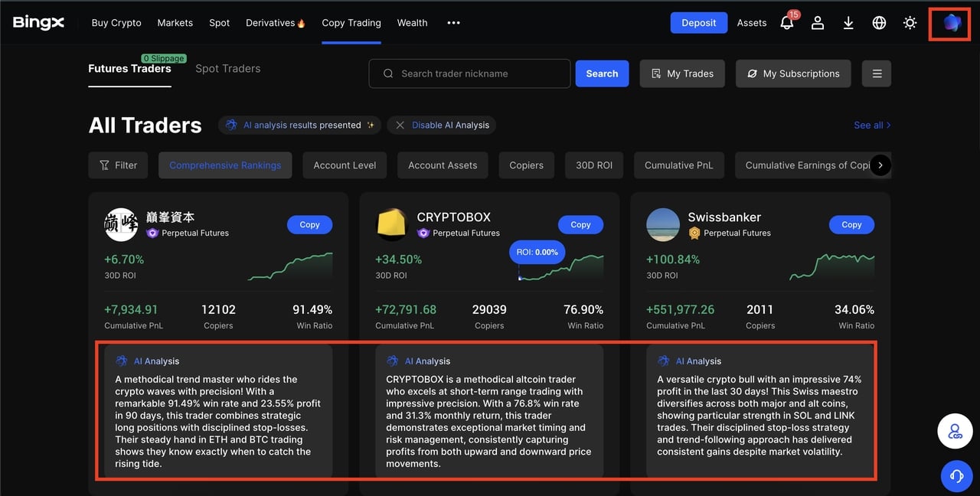This screenshot has height=496, width=980.
Task: Click the 巔峯資本 trader avatar
Action: click(121, 224)
